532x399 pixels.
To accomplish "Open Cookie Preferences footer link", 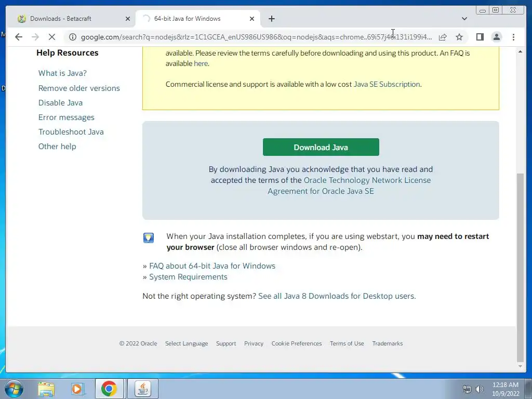I will 297,343.
